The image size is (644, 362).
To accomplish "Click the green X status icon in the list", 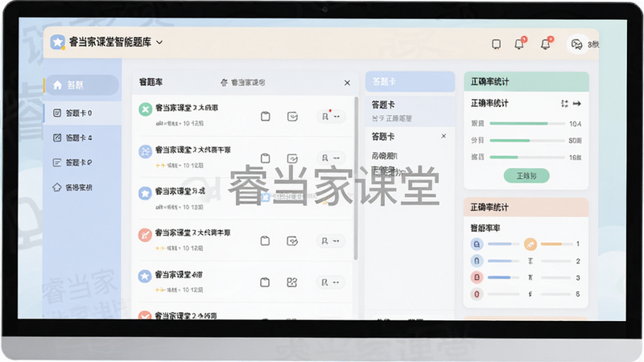I will (145, 109).
